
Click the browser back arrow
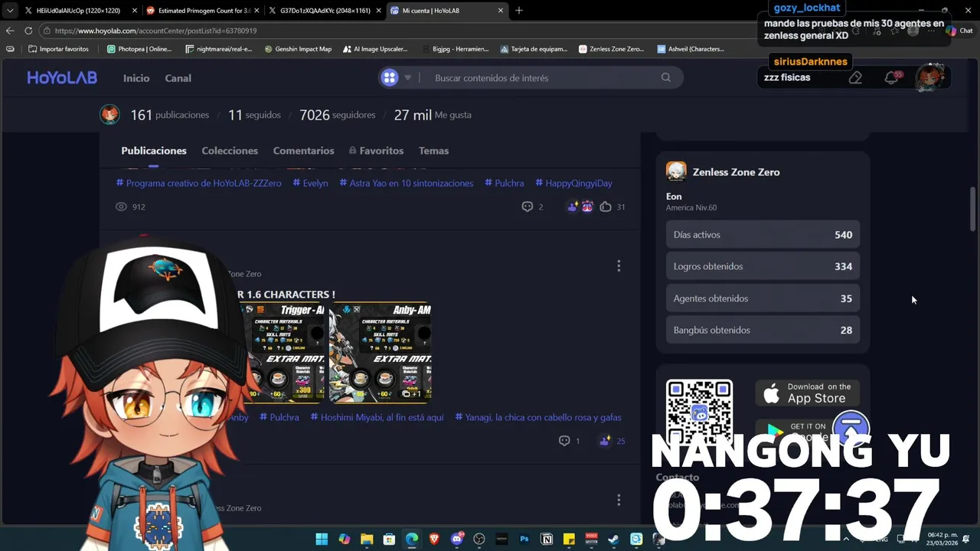click(9, 31)
